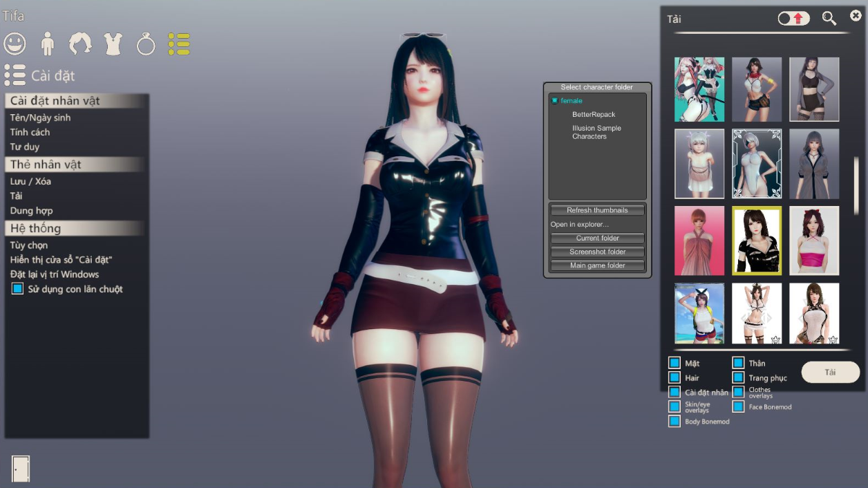Image resolution: width=868 pixels, height=488 pixels.
Task: Toggle the Trang phục checkbox
Action: (738, 377)
